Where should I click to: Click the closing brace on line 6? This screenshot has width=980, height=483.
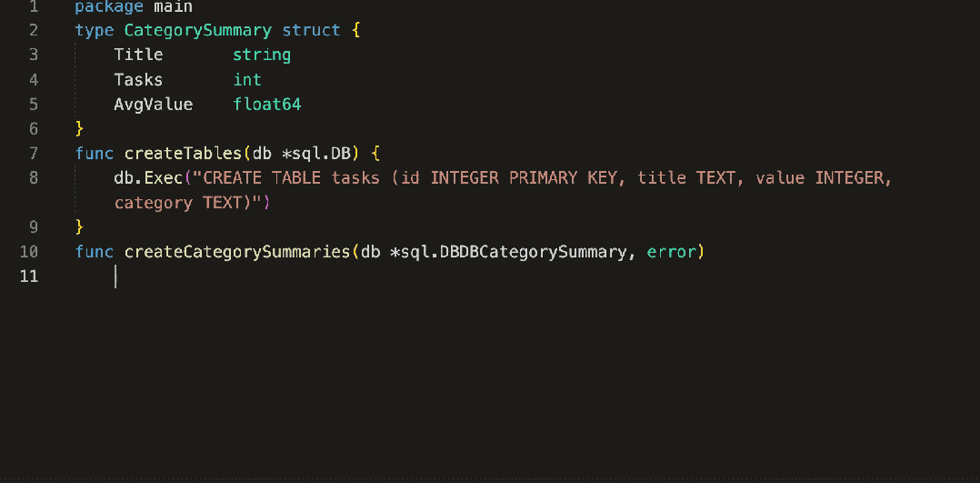(80, 129)
